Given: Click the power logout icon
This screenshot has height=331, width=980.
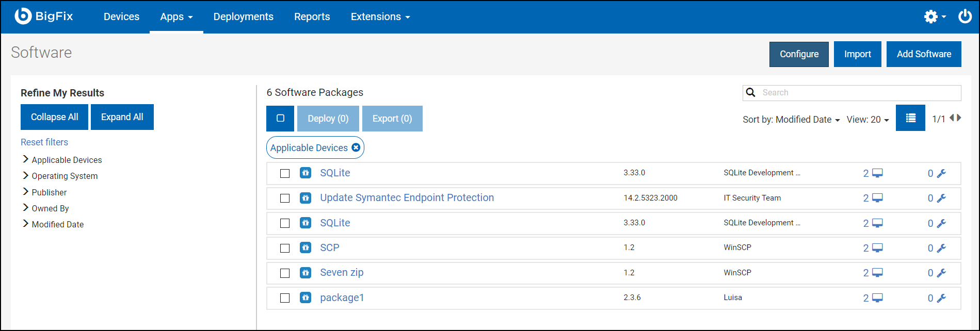Looking at the screenshot, I should 965,16.
